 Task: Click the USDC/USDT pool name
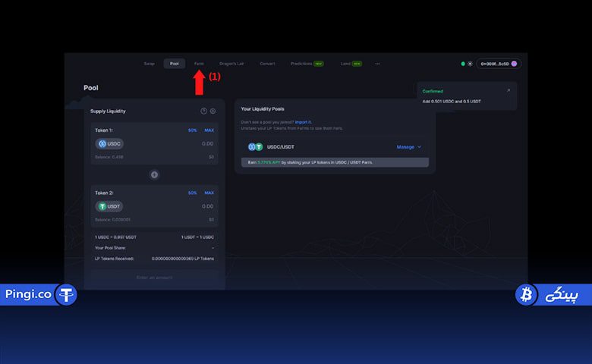point(281,147)
